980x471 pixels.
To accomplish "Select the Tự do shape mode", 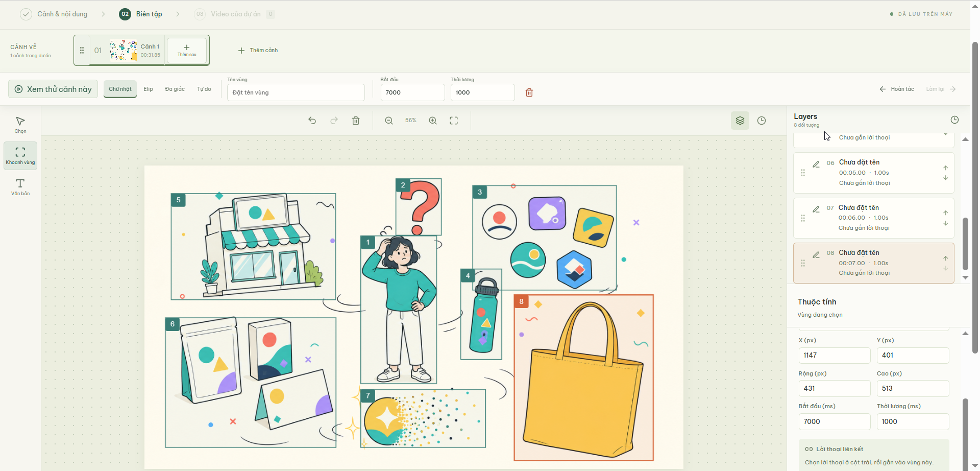I will coord(204,89).
